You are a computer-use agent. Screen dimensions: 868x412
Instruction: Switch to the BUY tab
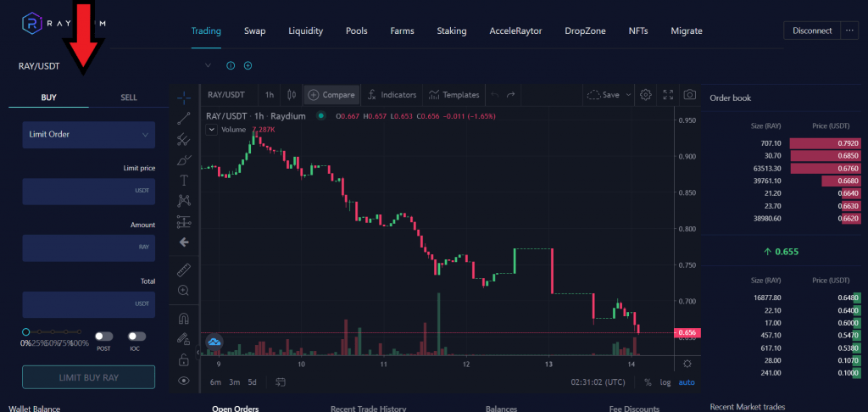pos(48,97)
